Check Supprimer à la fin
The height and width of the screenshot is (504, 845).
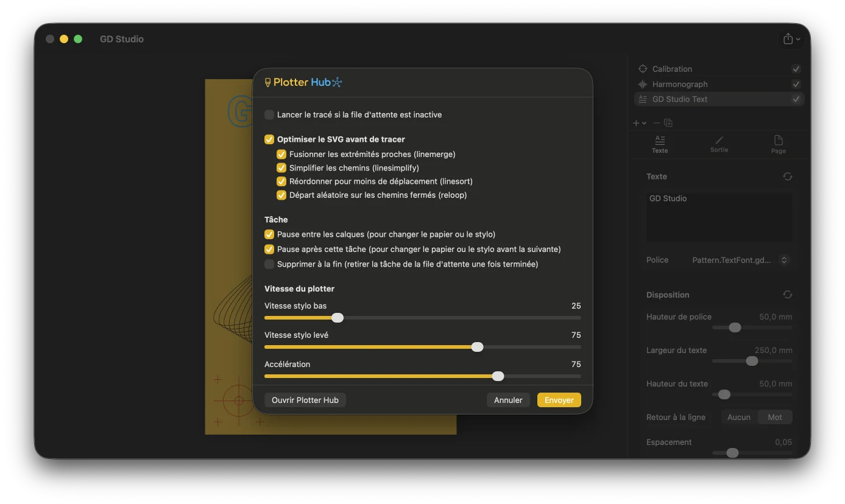[269, 264]
